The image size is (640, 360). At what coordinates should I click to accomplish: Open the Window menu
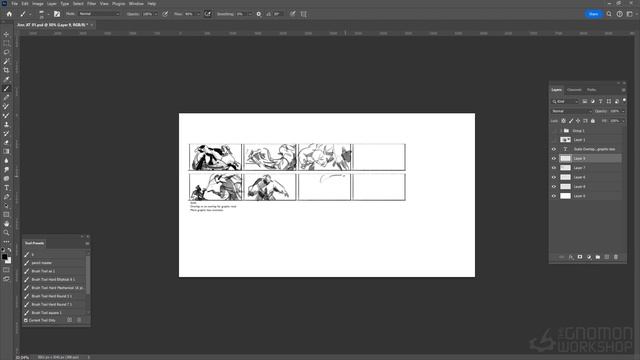136,4
